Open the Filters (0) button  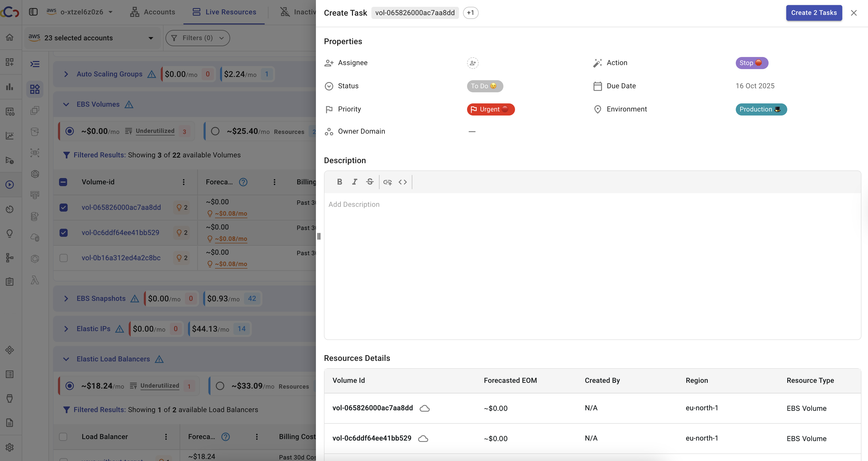(x=198, y=38)
